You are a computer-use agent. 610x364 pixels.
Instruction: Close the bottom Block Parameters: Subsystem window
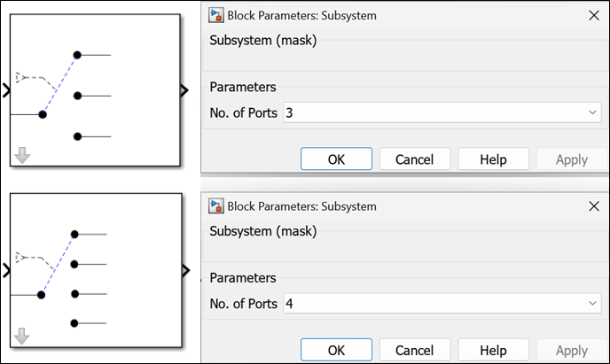592,206
